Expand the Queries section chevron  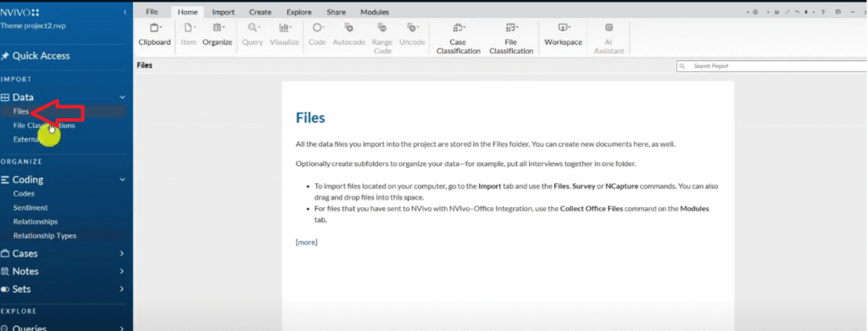[x=122, y=328]
